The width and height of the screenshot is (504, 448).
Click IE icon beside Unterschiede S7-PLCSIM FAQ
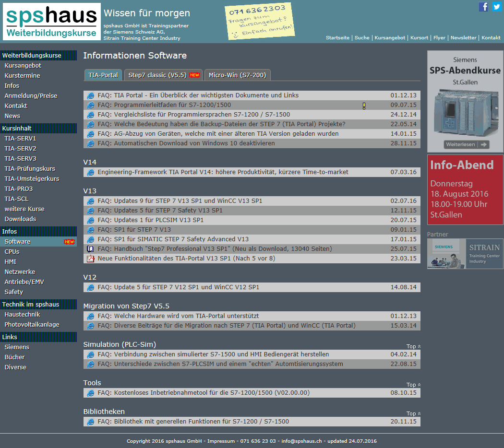point(91,364)
